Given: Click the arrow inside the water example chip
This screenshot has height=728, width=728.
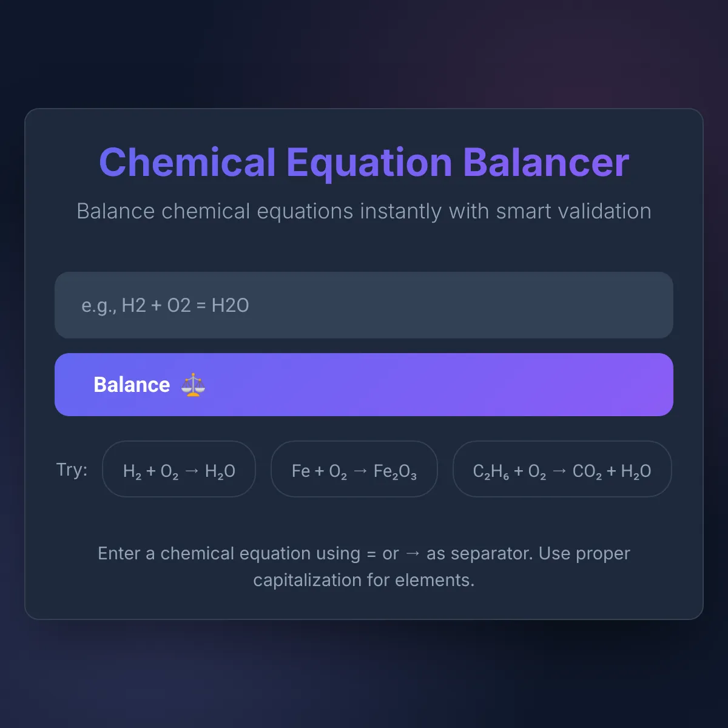Looking at the screenshot, I should click(192, 471).
